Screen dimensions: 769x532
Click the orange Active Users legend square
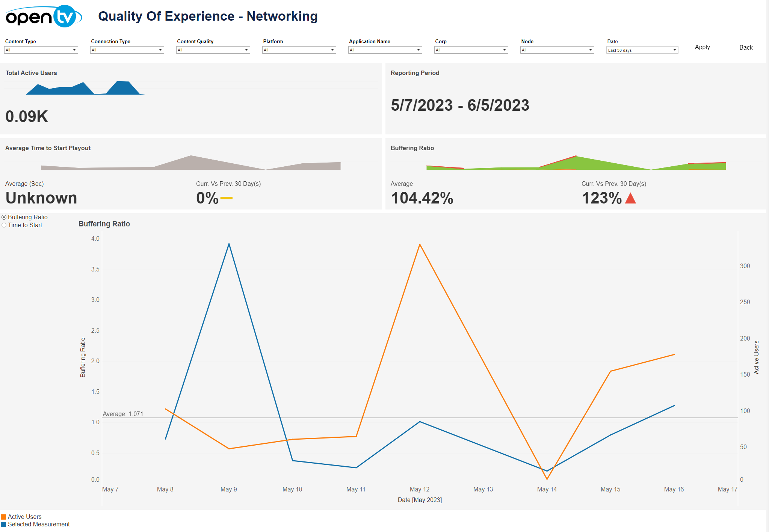[x=3, y=517]
